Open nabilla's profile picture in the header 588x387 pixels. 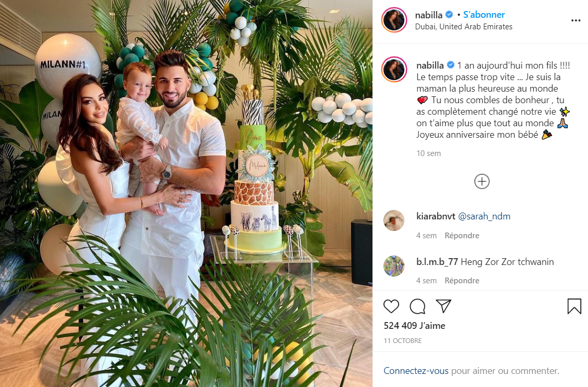pyautogui.click(x=394, y=20)
